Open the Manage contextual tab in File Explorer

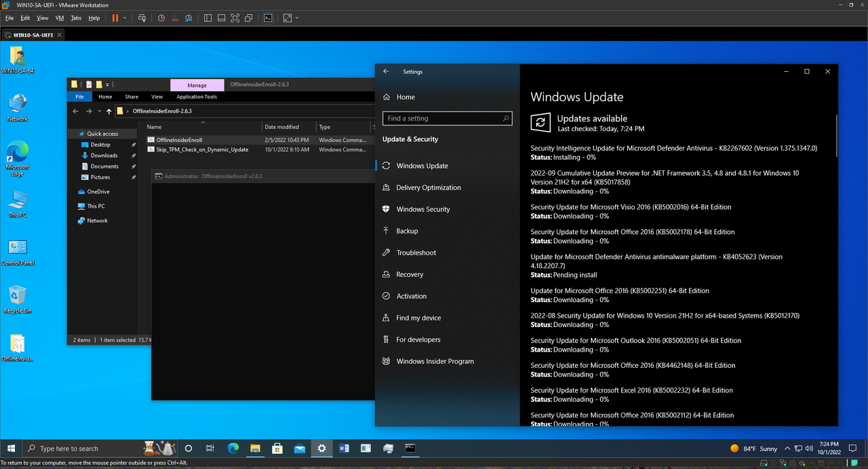(197, 85)
